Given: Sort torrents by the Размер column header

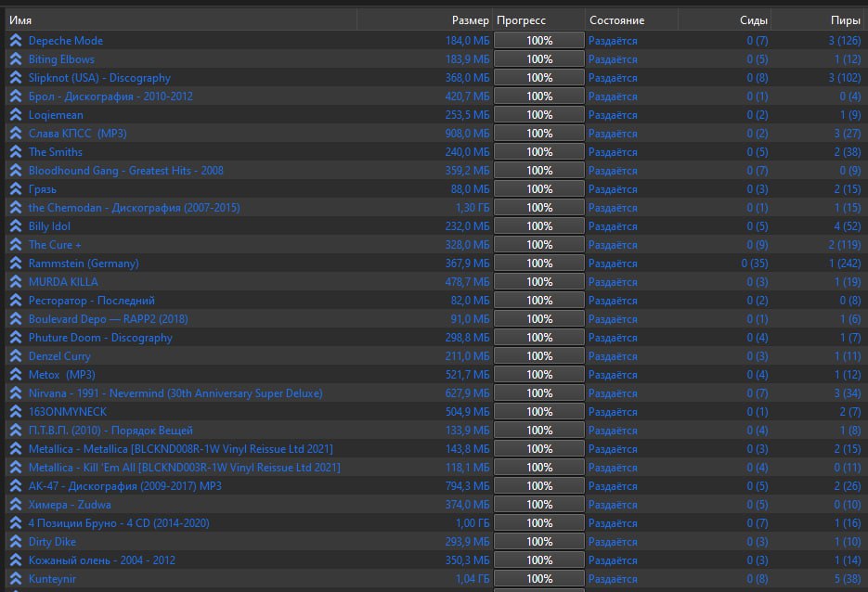Looking at the screenshot, I should [x=424, y=20].
